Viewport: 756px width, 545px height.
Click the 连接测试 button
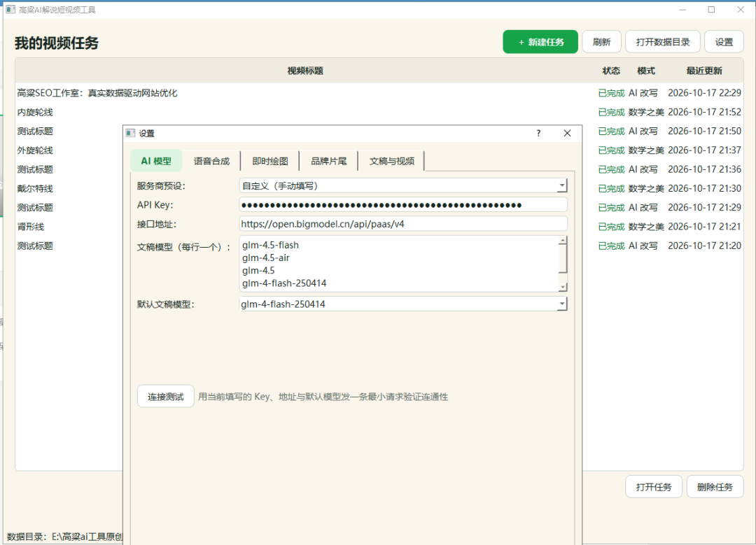[x=165, y=397]
